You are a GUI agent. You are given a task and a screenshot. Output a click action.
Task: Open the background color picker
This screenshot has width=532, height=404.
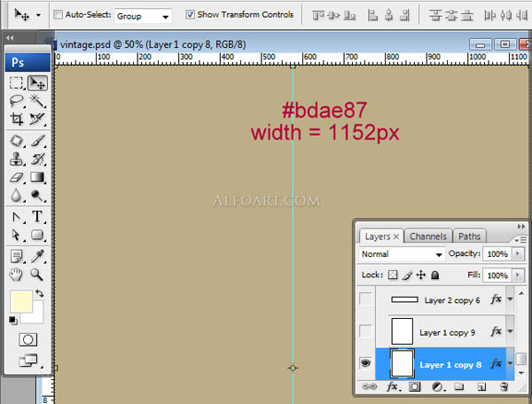coord(36,316)
